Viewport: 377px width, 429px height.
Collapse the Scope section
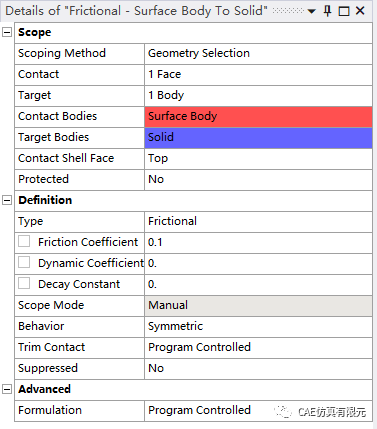click(x=7, y=32)
